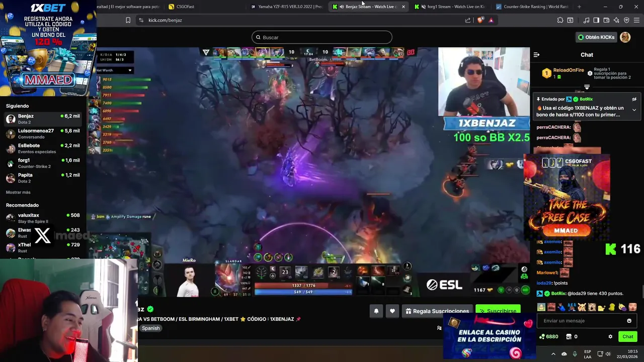The height and width of the screenshot is (362, 644).
Task: Open a new browser tab
Action: click(579, 7)
